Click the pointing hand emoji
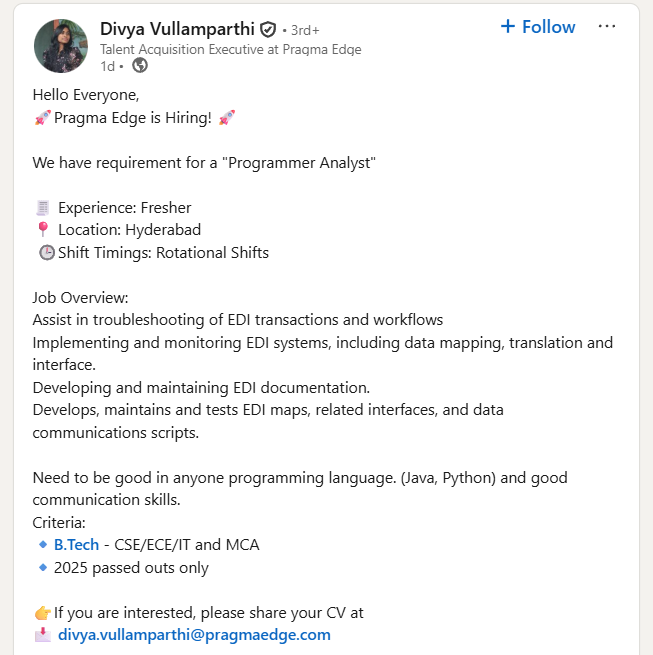This screenshot has height=655, width=653. coord(42,612)
